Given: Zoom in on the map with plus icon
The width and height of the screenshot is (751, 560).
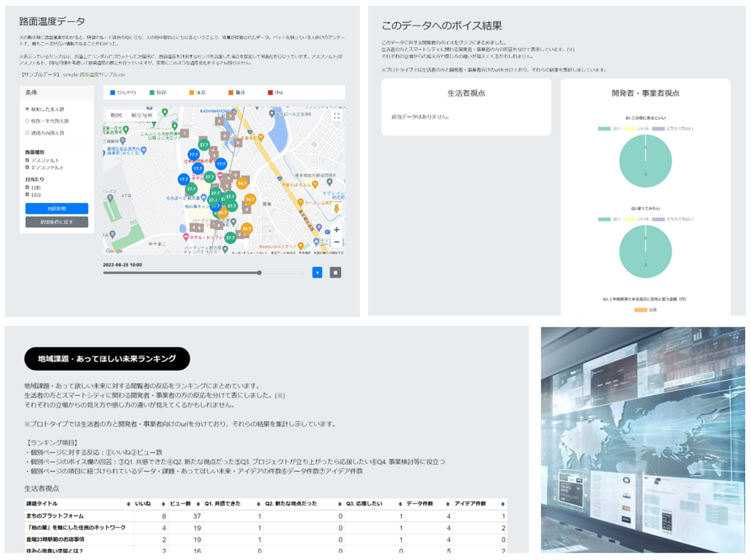Looking at the screenshot, I should coord(337,230).
